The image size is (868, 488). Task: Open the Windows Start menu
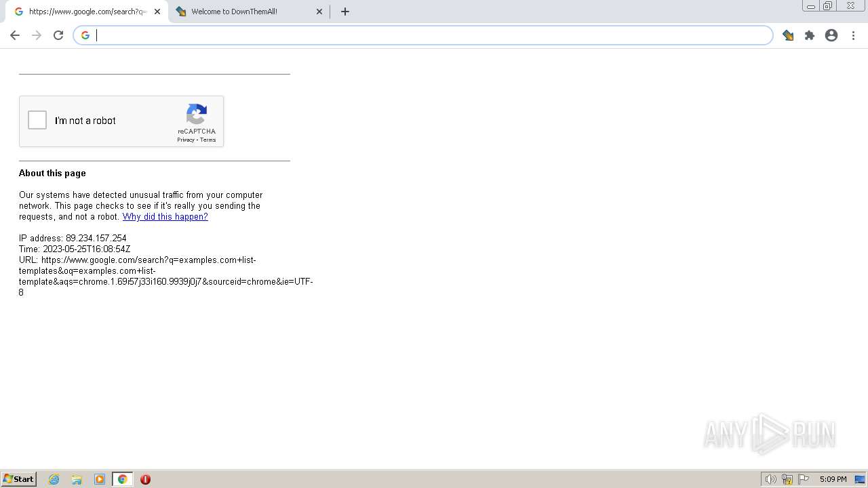pos(19,479)
